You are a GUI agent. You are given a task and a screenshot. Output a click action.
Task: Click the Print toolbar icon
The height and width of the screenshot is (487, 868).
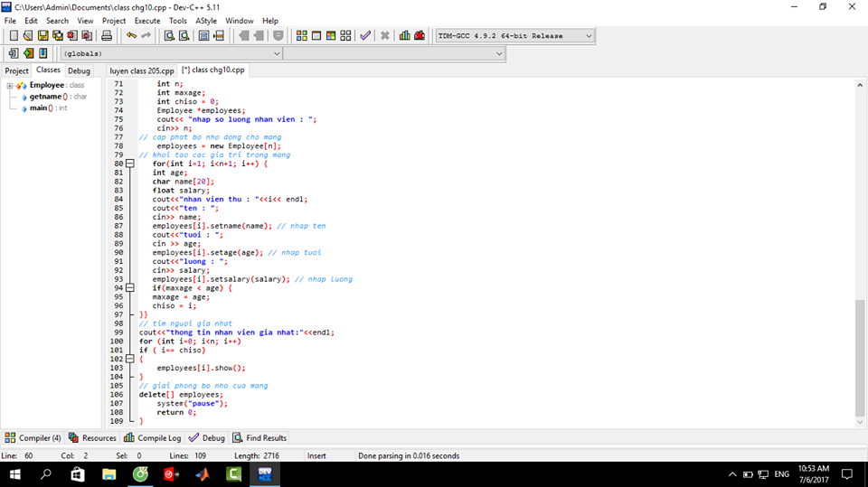tap(107, 36)
